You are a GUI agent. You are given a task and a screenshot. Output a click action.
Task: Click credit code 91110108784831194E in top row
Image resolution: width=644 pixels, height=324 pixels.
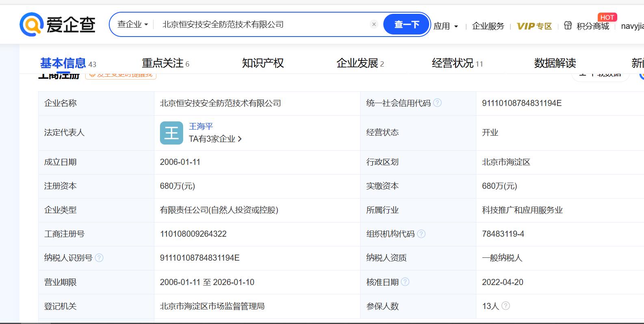point(522,103)
